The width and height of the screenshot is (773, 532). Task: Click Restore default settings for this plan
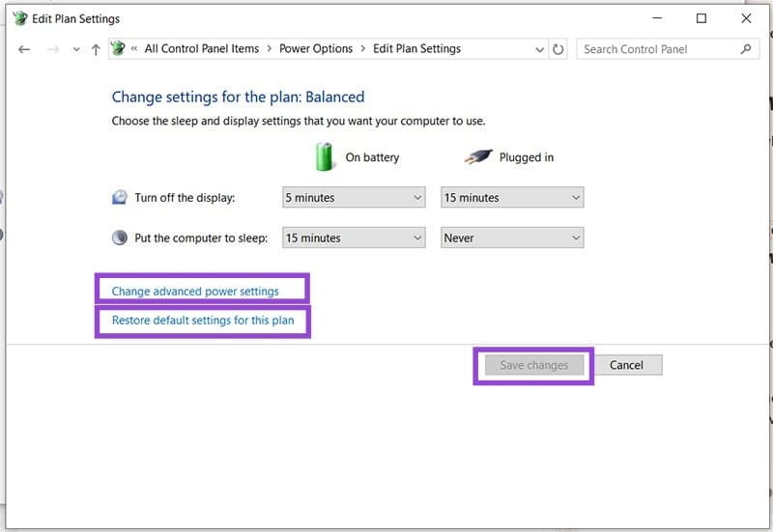[x=203, y=321]
